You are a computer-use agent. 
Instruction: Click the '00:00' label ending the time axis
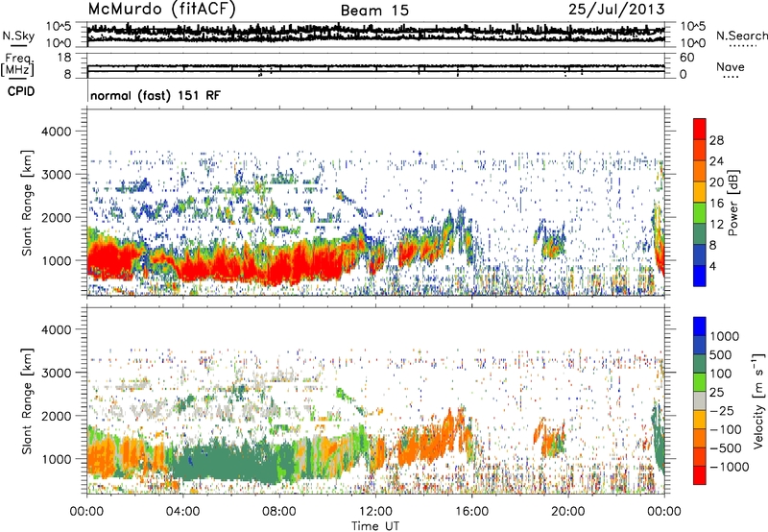(664, 512)
